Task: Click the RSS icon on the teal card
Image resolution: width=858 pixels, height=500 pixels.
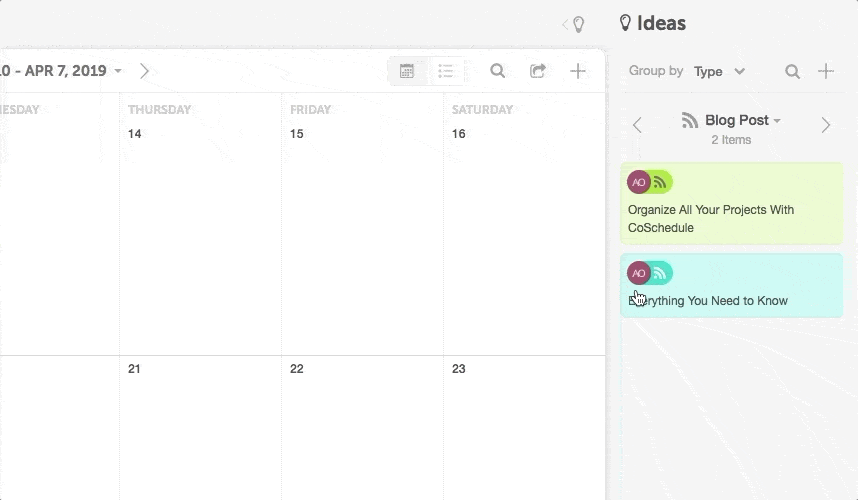Action: (x=660, y=273)
